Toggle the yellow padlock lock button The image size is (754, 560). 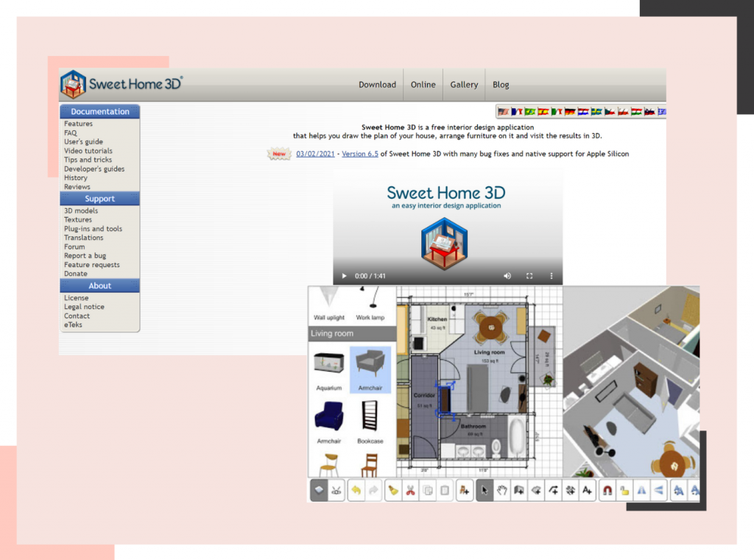pos(624,491)
